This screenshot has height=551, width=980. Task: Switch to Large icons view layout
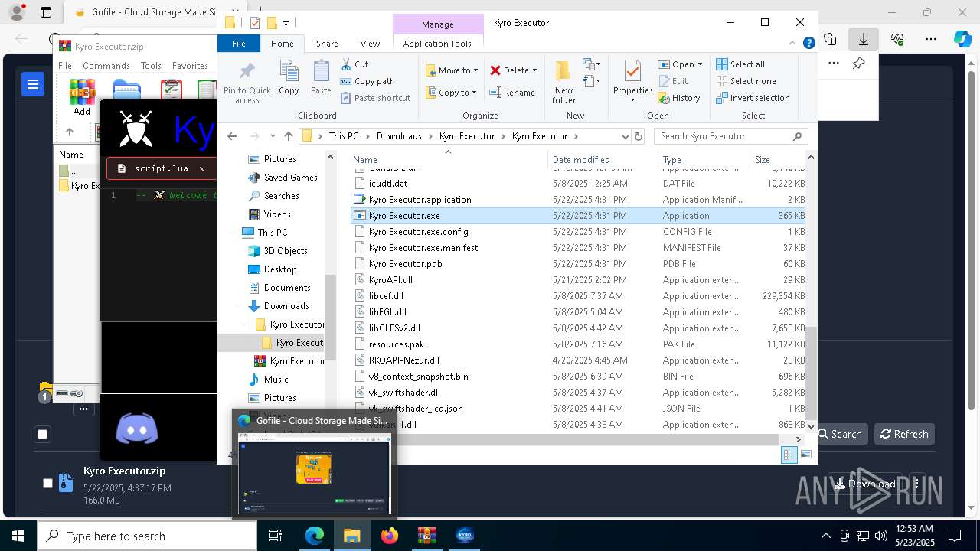[805, 455]
